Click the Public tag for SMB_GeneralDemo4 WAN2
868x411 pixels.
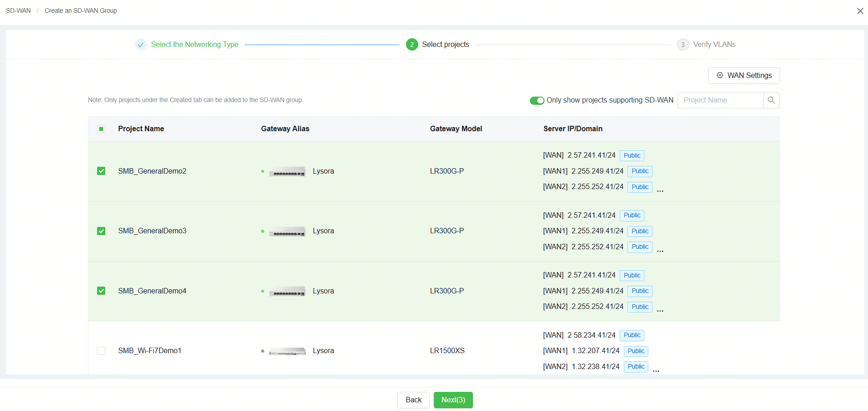click(640, 307)
